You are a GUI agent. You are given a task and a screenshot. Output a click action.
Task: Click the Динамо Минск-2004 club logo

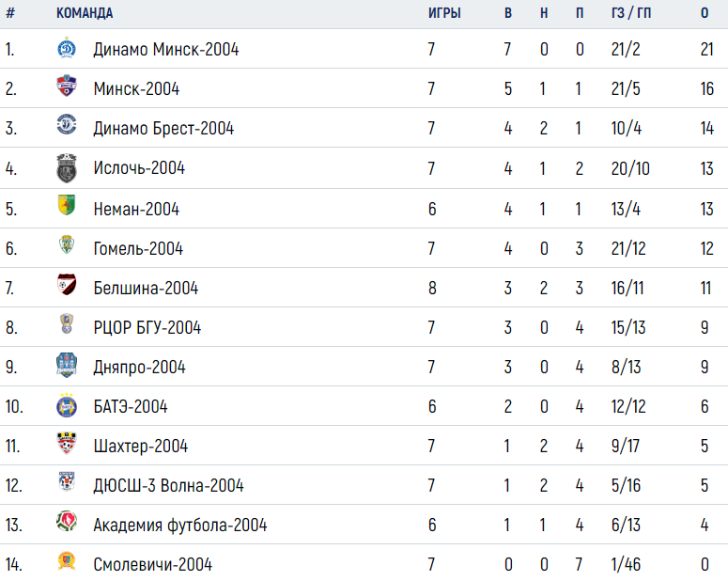[x=67, y=48]
